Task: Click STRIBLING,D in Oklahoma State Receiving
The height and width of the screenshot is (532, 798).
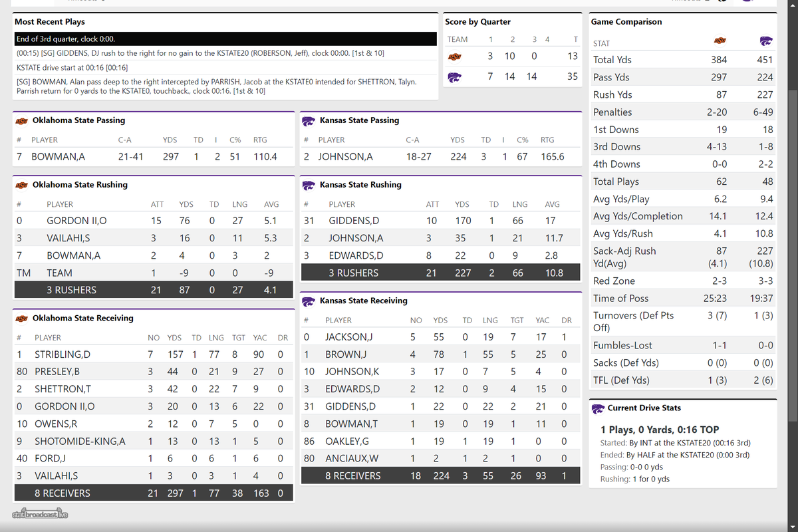Action: pos(63,354)
